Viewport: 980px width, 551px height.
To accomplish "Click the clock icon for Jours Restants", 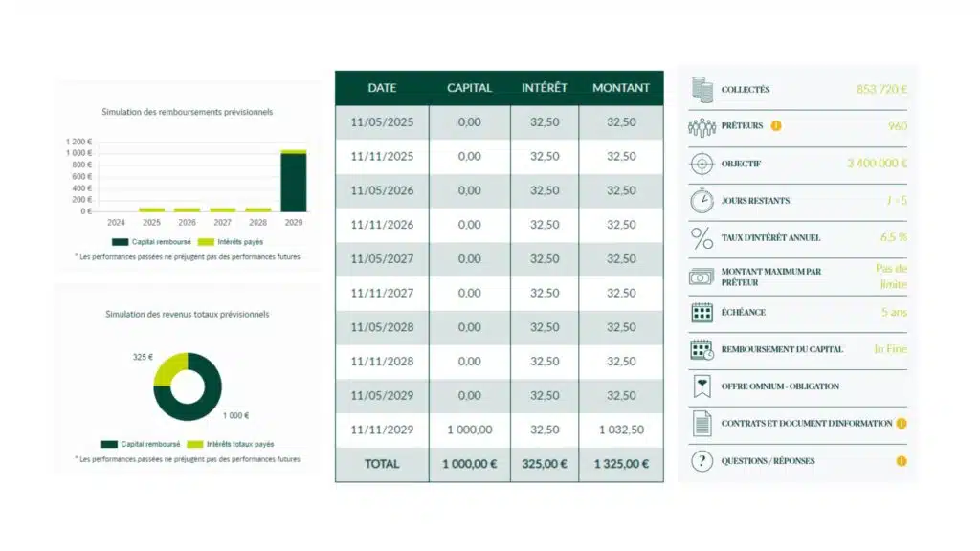I will tap(702, 201).
